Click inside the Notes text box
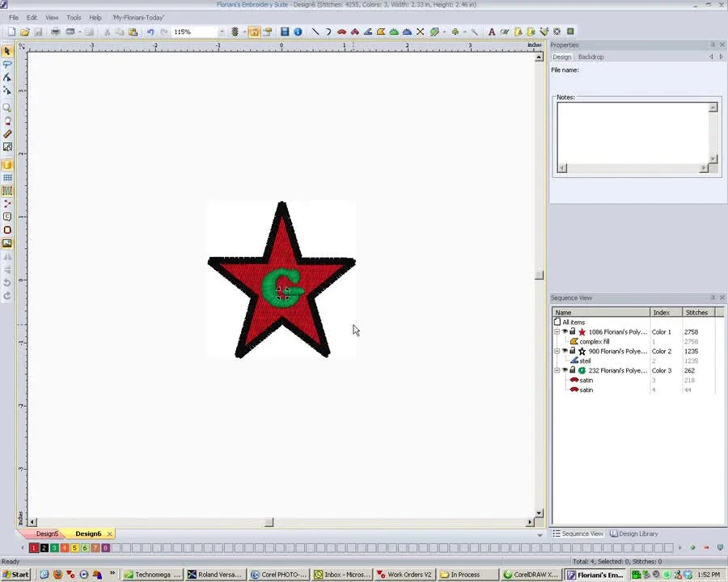Screen dimensions: 728x582 (x=633, y=133)
